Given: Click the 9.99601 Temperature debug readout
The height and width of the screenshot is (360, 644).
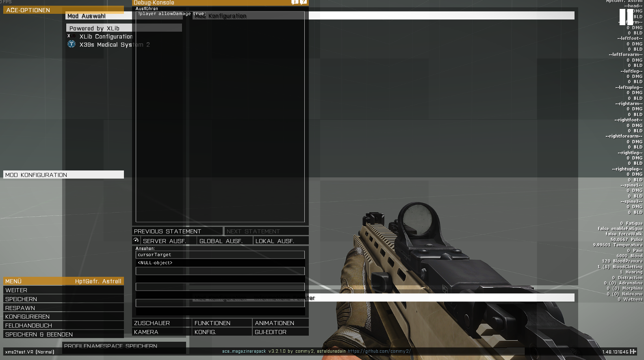Looking at the screenshot, I should [x=618, y=245].
